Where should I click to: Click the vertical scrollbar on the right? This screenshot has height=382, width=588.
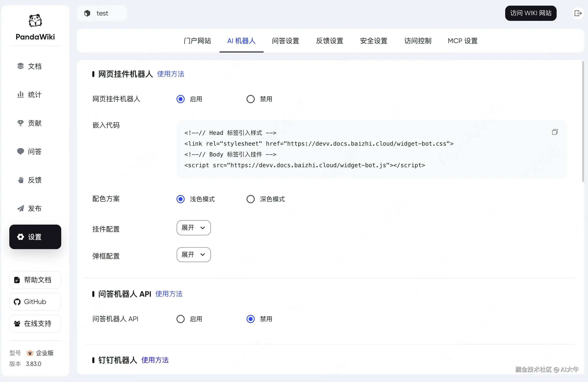[x=583, y=121]
